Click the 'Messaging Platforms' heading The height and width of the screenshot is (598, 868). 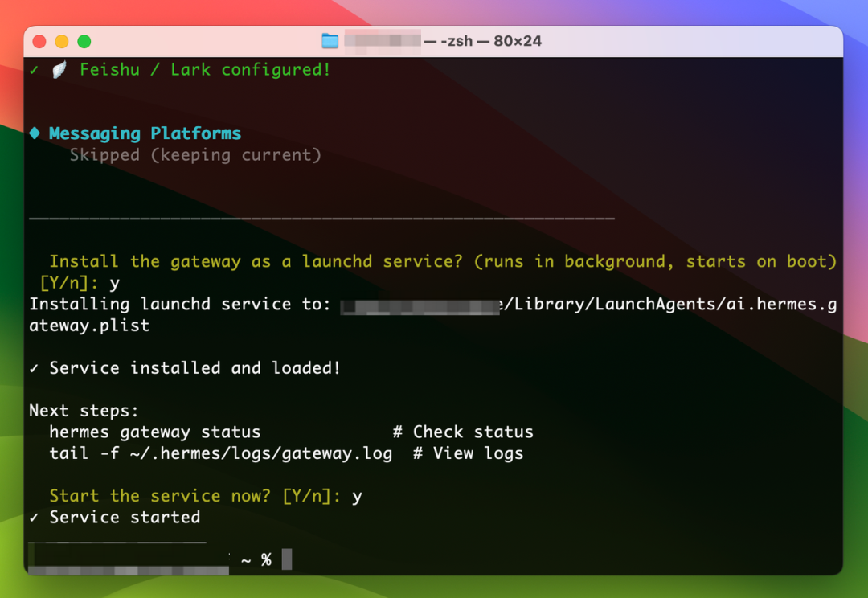pos(145,133)
